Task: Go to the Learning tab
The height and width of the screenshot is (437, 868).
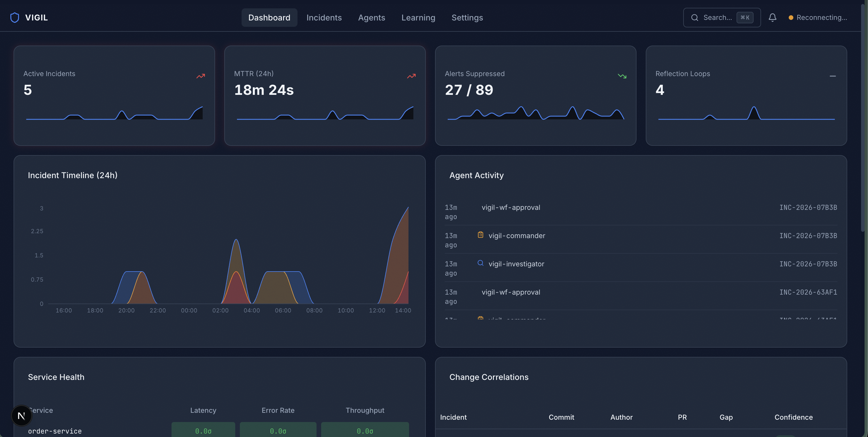Action: [x=418, y=18]
